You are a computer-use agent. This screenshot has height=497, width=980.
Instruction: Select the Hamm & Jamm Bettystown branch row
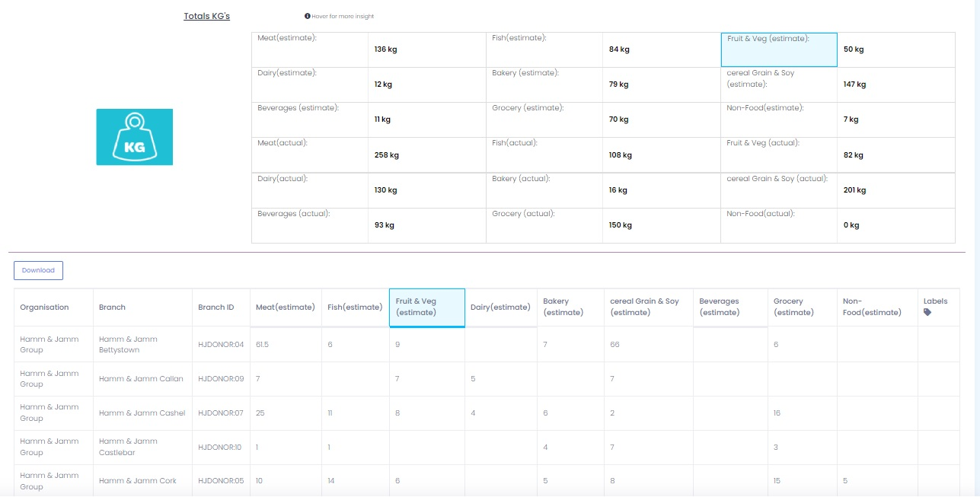[128, 345]
